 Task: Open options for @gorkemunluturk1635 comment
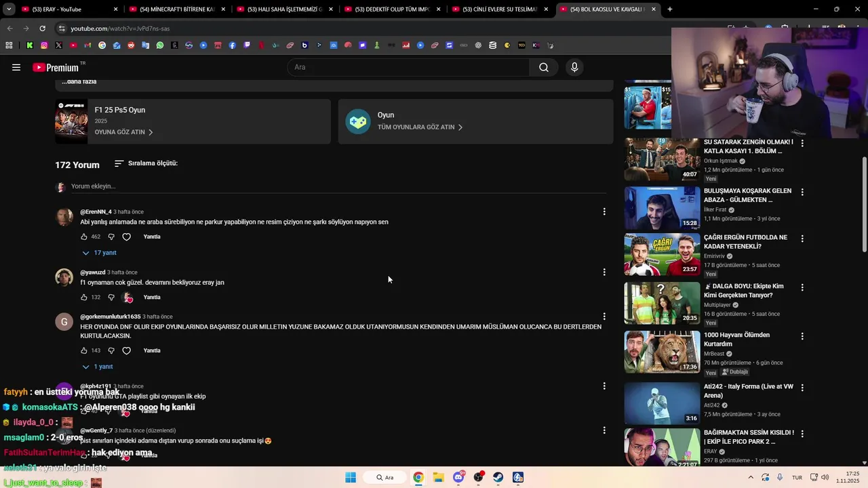coord(604,317)
